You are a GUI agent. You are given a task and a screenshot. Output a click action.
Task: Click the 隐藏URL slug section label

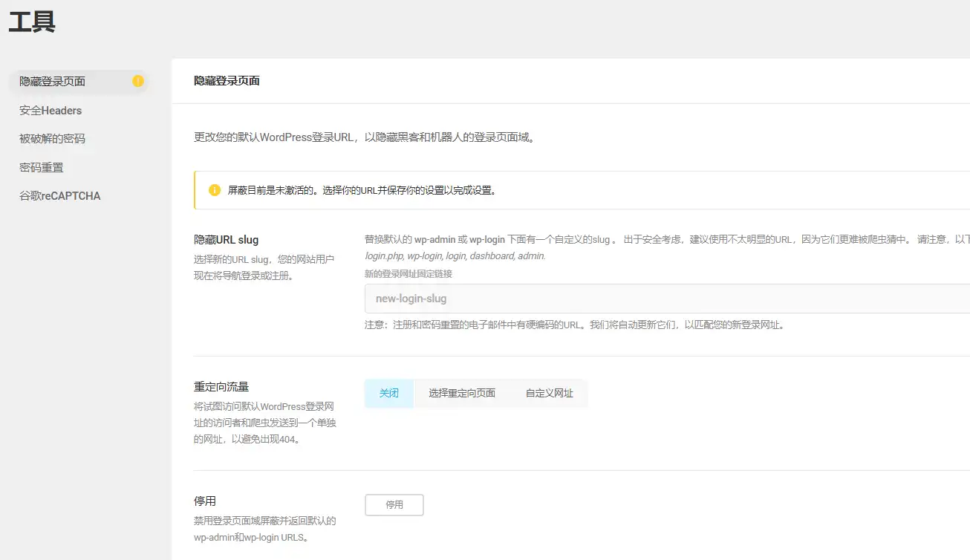(226, 239)
